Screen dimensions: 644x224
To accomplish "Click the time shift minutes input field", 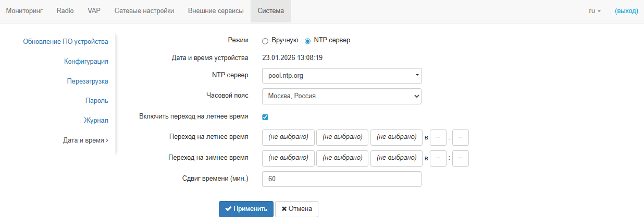I will (x=341, y=179).
